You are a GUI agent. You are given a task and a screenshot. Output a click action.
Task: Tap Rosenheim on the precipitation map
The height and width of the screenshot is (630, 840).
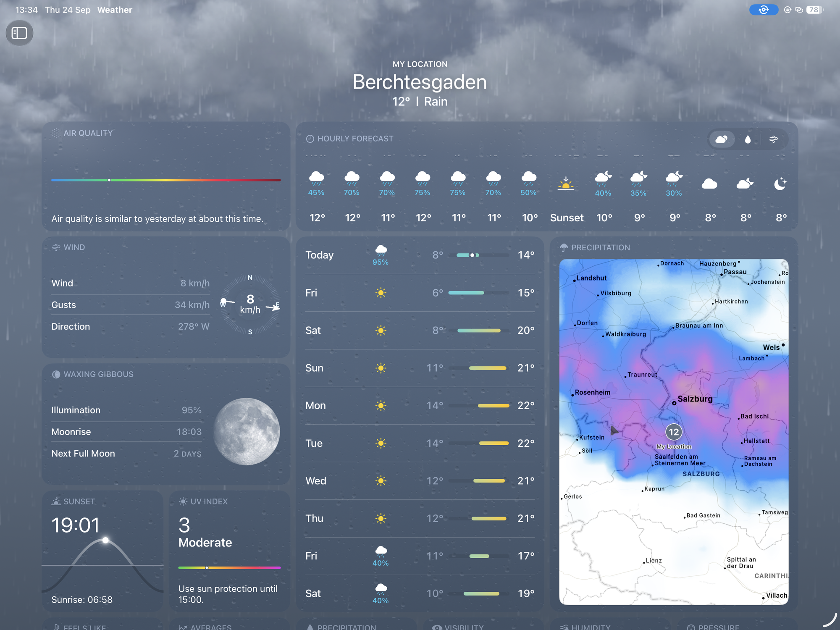pos(592,392)
